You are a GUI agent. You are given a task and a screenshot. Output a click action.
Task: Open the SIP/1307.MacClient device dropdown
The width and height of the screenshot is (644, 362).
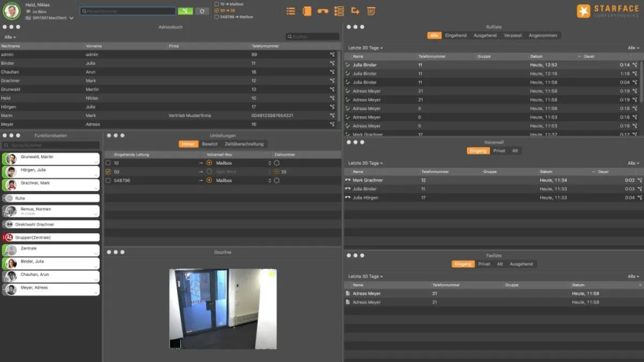(x=71, y=18)
